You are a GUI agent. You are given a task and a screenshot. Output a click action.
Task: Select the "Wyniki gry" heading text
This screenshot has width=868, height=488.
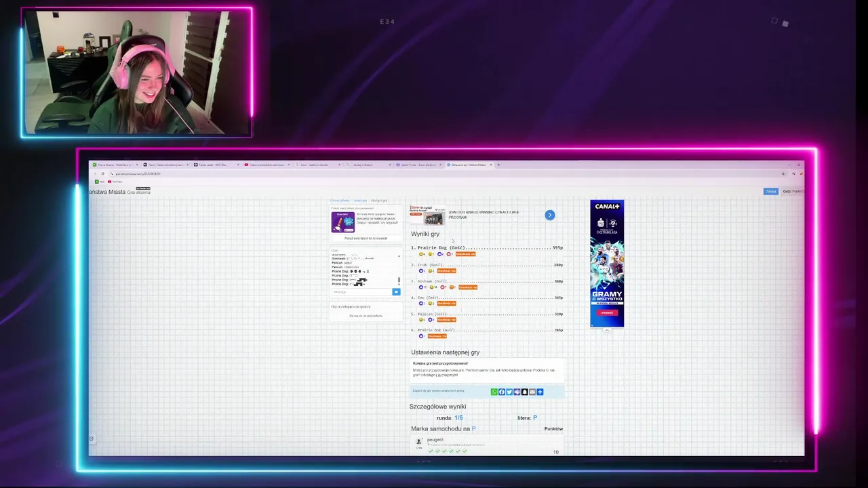tap(425, 234)
